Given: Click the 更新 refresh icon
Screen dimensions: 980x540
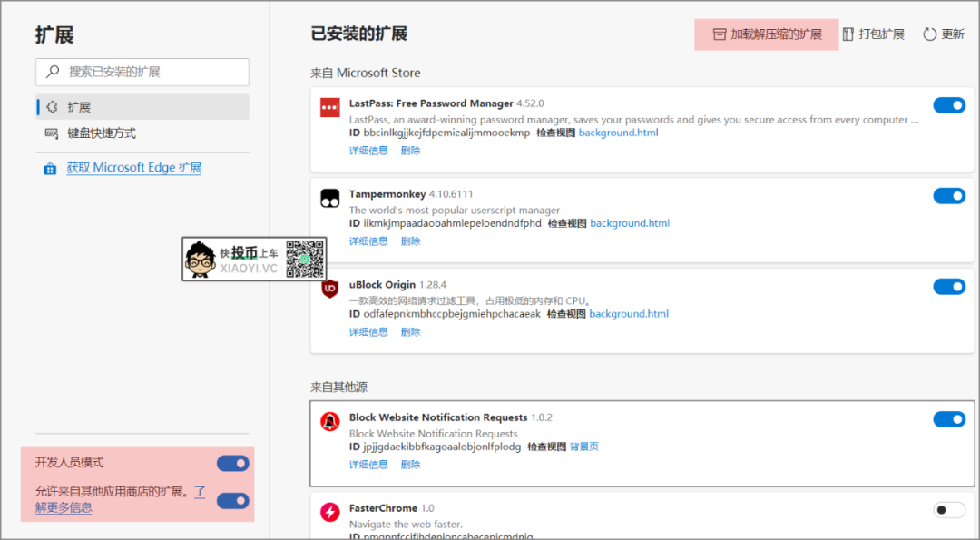Looking at the screenshot, I should pos(929,34).
